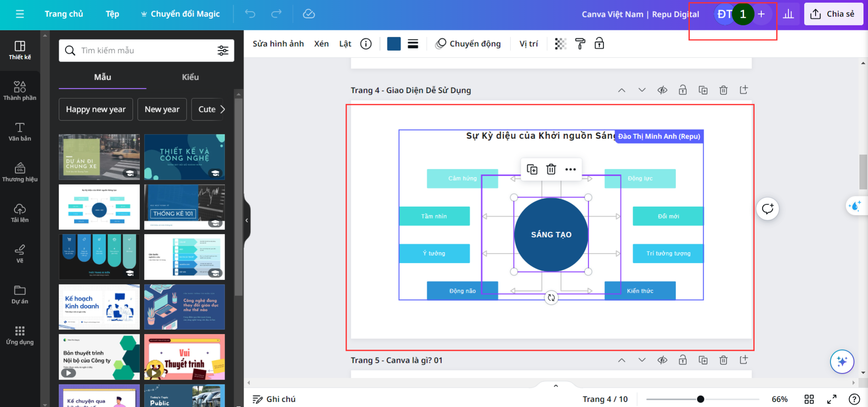868x407 pixels.
Task: Toggle lock on the selected element
Action: (x=599, y=44)
